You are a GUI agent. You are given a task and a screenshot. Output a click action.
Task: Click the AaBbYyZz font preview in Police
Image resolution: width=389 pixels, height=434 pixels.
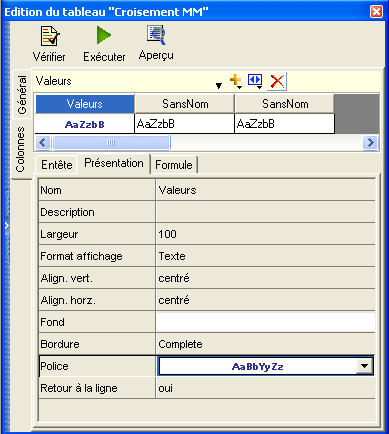tap(258, 366)
